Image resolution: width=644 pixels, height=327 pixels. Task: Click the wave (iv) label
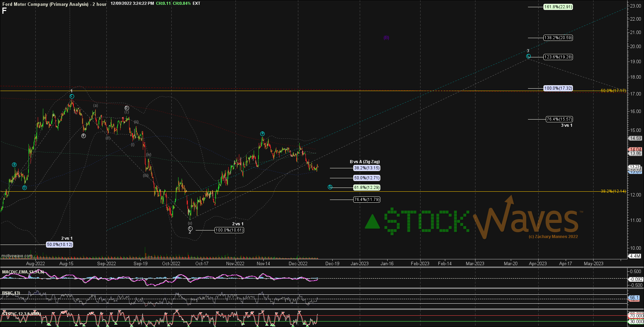149,155
